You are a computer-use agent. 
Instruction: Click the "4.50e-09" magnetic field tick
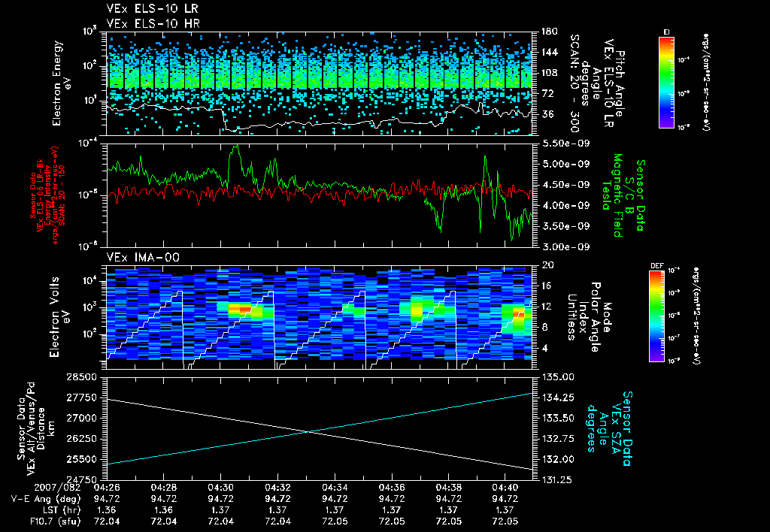(x=565, y=185)
